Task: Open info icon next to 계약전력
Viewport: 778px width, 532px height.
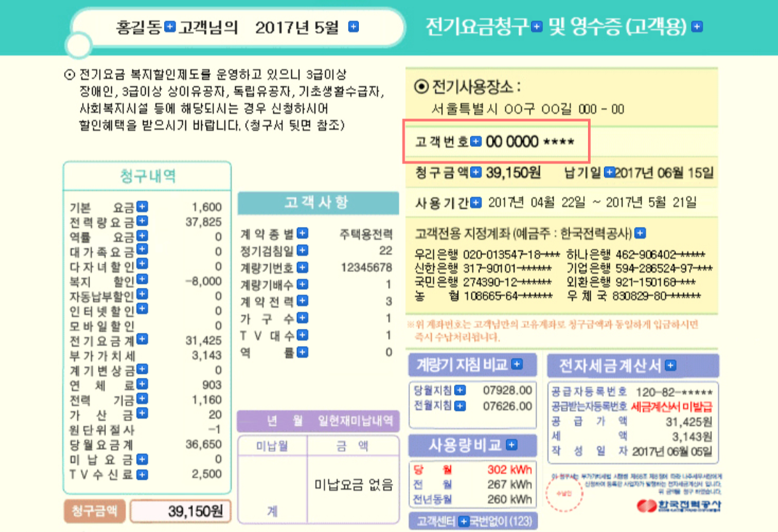Action: click(x=303, y=301)
